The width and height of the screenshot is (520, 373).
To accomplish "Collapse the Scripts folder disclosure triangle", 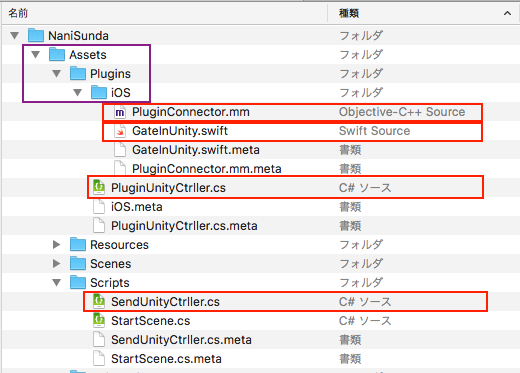I will [56, 283].
